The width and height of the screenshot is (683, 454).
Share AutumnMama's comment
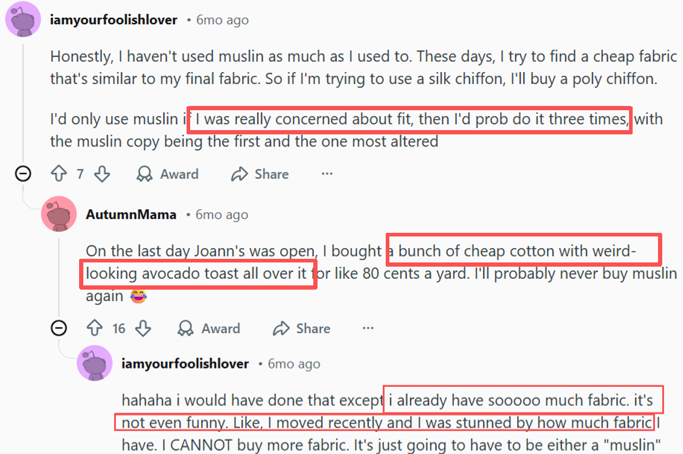(301, 328)
